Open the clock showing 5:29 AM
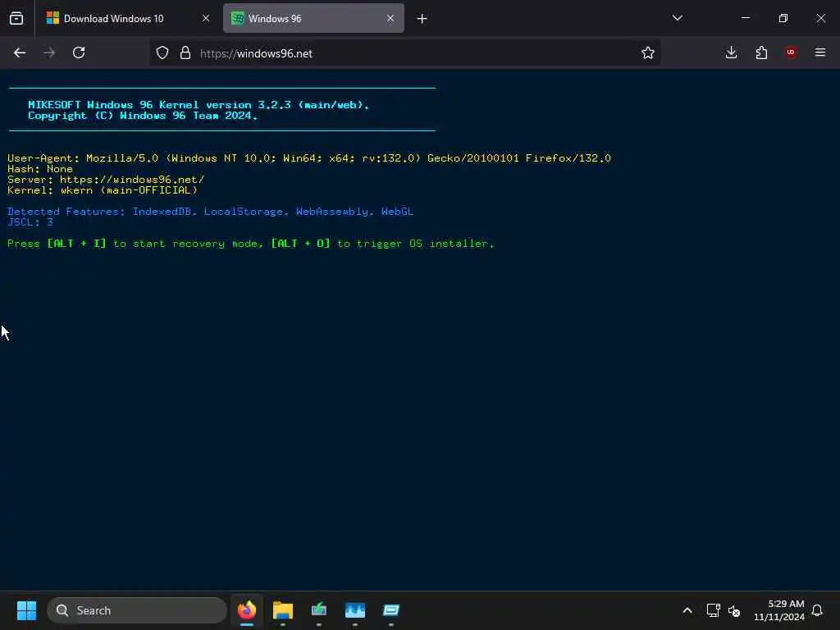 pyautogui.click(x=779, y=610)
